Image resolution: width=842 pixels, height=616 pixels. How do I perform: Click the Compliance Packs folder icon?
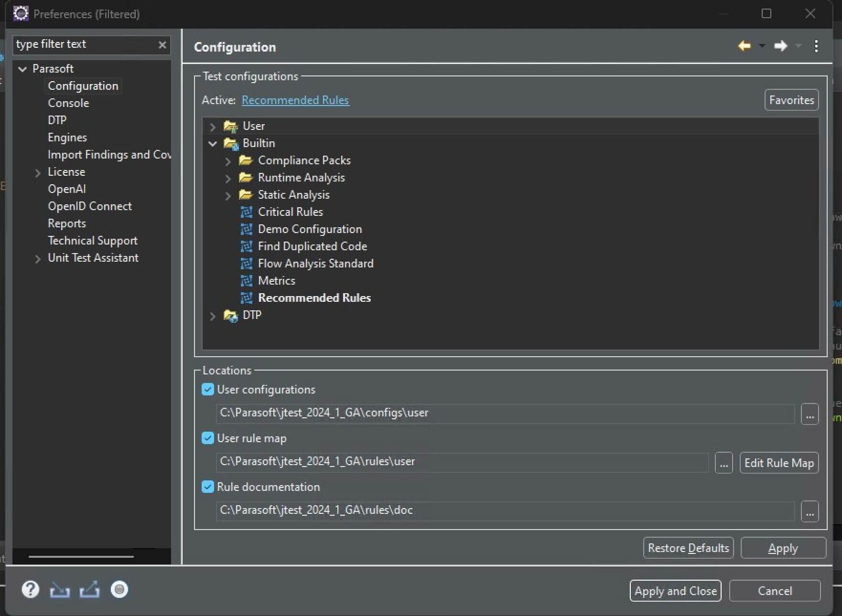246,160
